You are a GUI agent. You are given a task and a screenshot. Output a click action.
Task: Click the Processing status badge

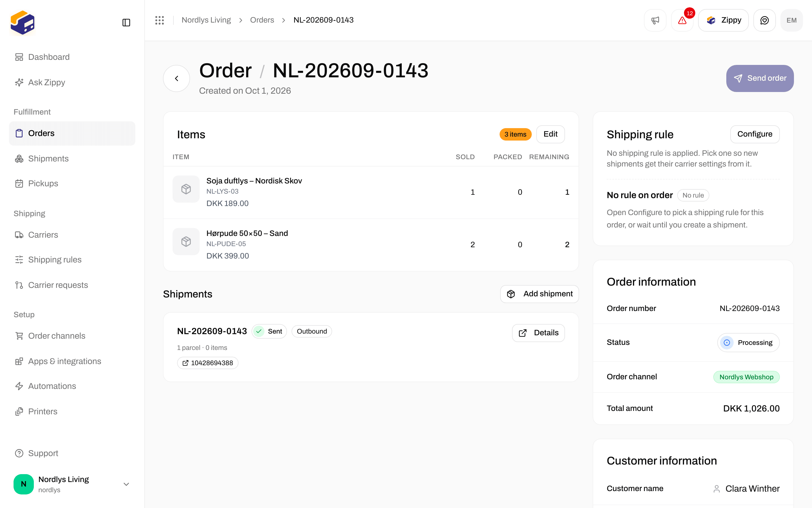point(748,343)
